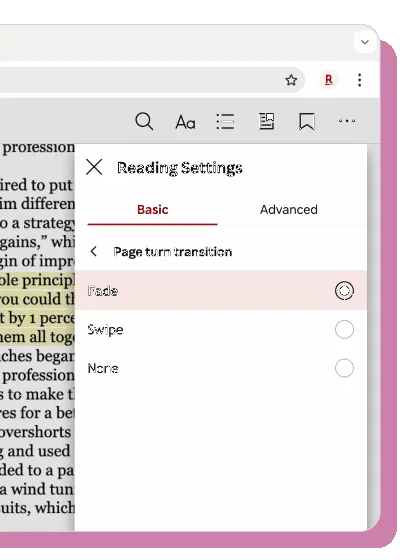Open the annotations notes icon
408x560 pixels.
[x=267, y=121]
